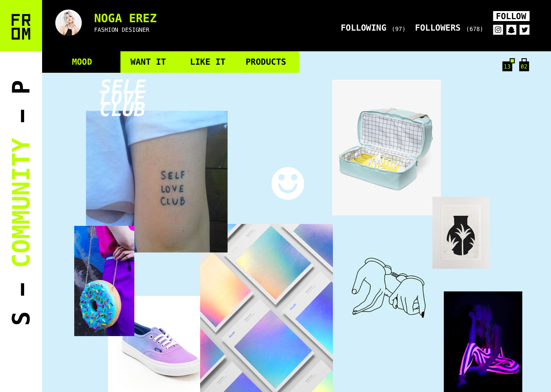
Task: View the FOLLOWERS (678) list
Action: 449,28
